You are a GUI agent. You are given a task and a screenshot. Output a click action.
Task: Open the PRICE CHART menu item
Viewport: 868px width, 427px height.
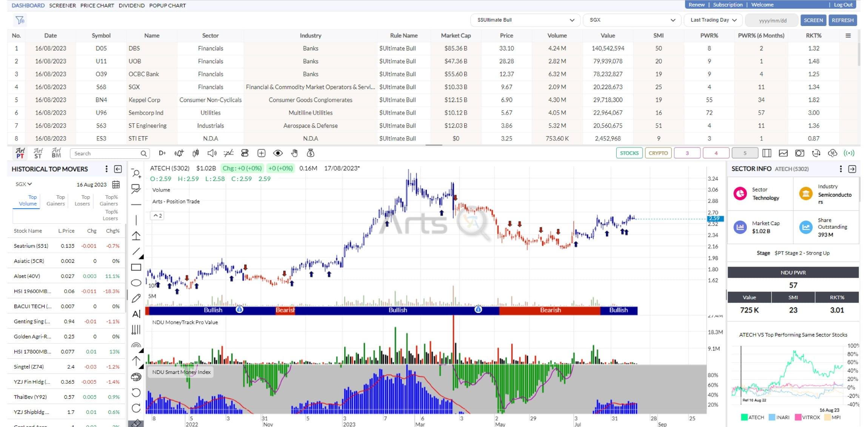[x=97, y=5]
